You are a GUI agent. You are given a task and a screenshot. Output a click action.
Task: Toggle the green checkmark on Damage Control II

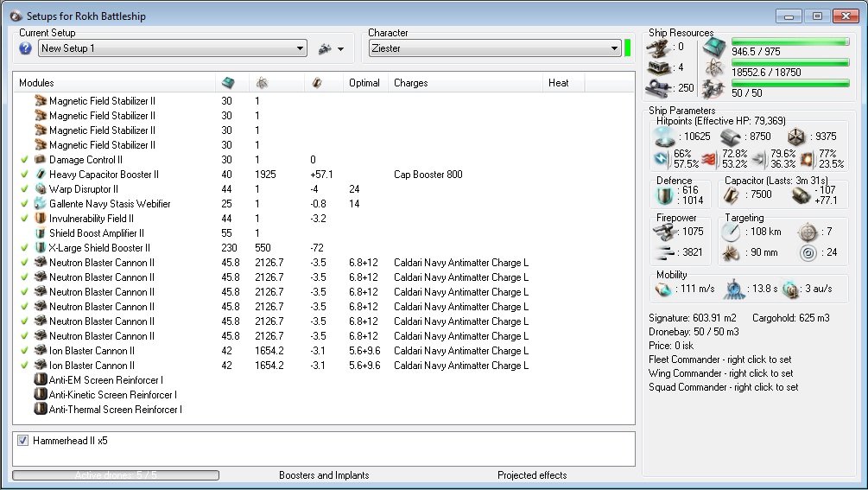click(x=24, y=160)
